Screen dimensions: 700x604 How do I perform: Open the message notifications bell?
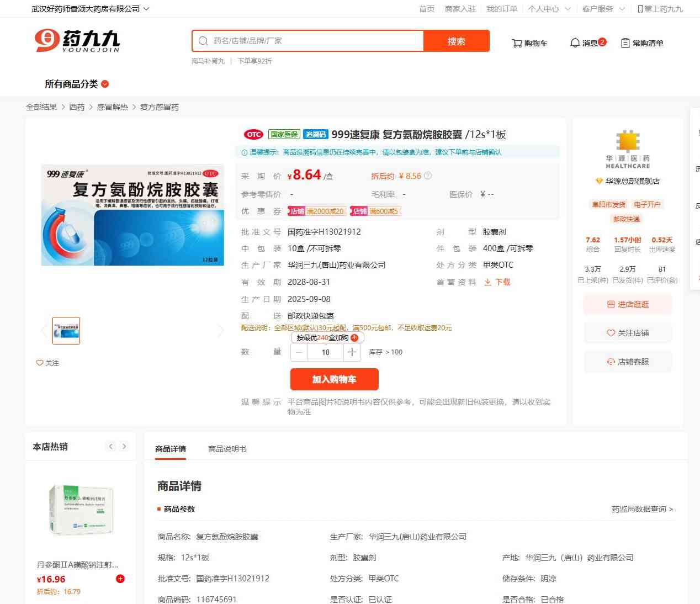[575, 43]
